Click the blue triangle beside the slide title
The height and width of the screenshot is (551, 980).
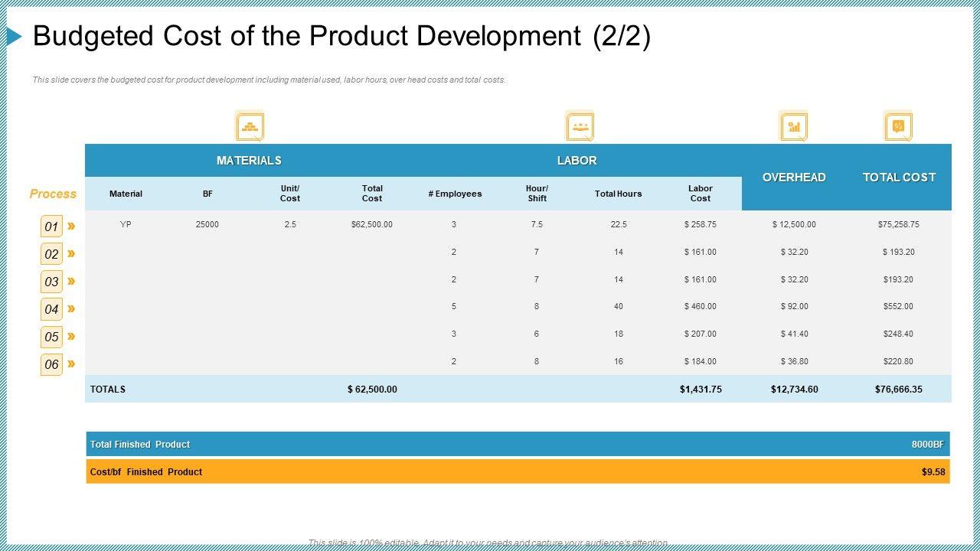(15, 36)
